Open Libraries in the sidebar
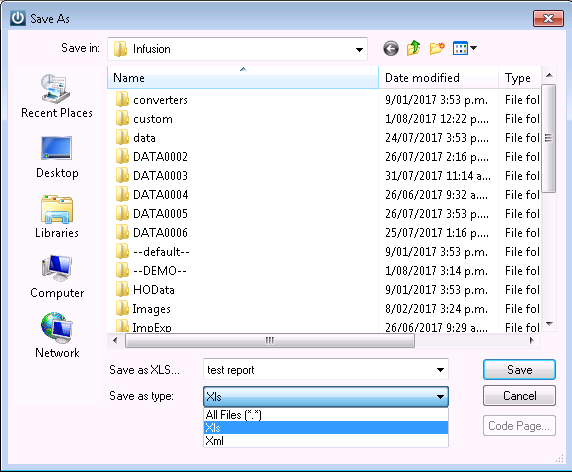572x472 pixels. [57, 217]
